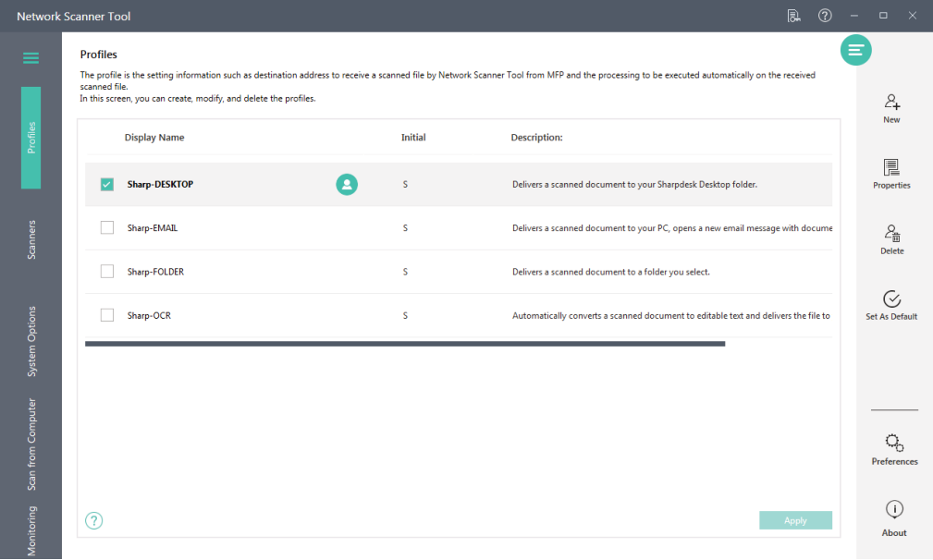This screenshot has width=933, height=560.
Task: Select the Sharp-DESKTOP profile name
Action: pos(160,184)
